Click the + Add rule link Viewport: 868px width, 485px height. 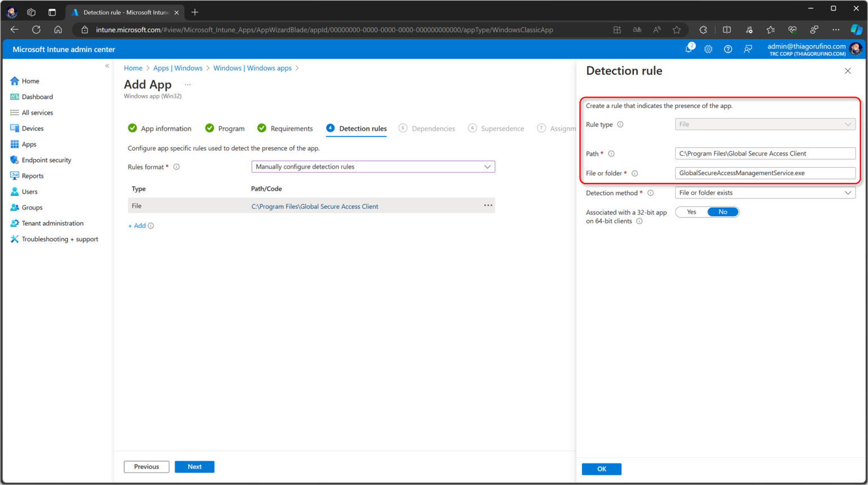(137, 226)
